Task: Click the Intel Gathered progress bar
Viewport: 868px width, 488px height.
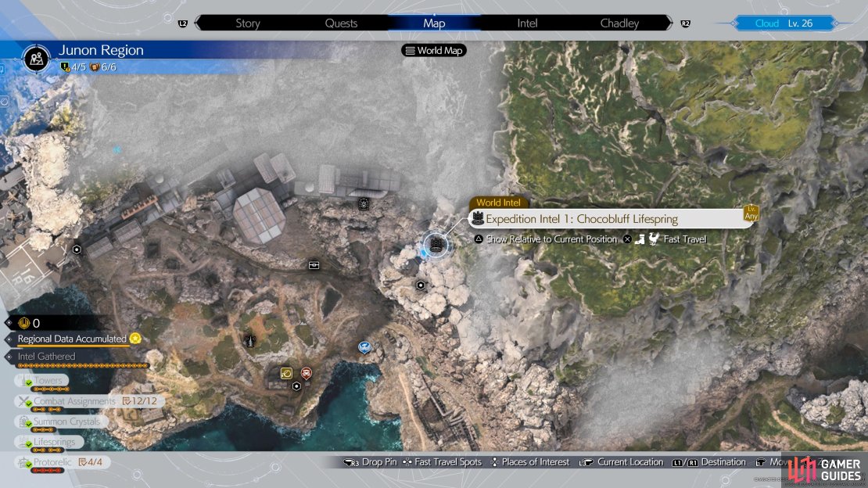Action: [83, 365]
